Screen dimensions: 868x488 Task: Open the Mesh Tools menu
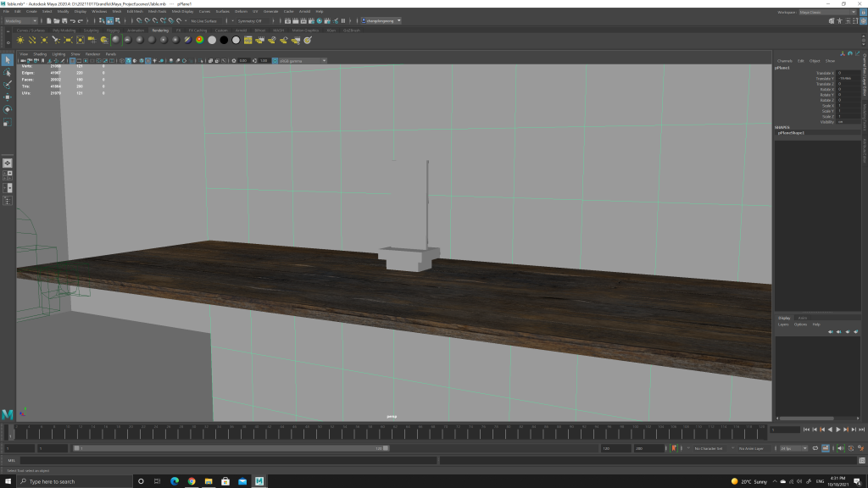coord(157,11)
